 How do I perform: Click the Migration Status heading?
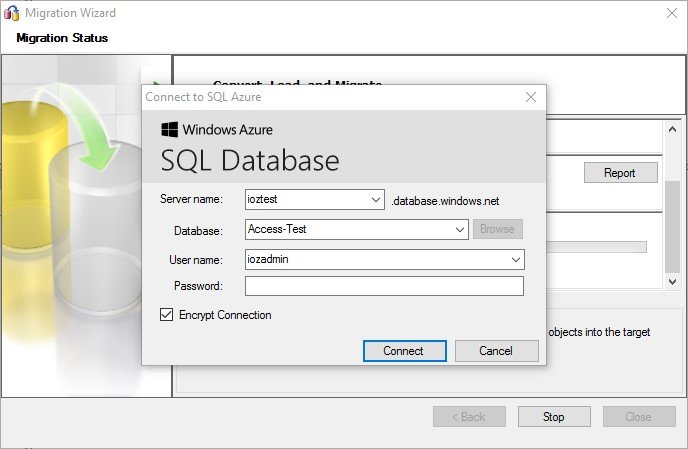tap(62, 38)
